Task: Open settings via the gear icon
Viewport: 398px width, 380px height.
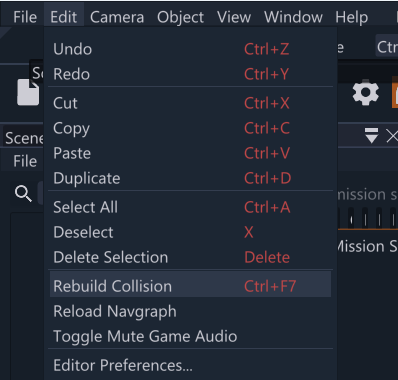Action: pos(366,93)
